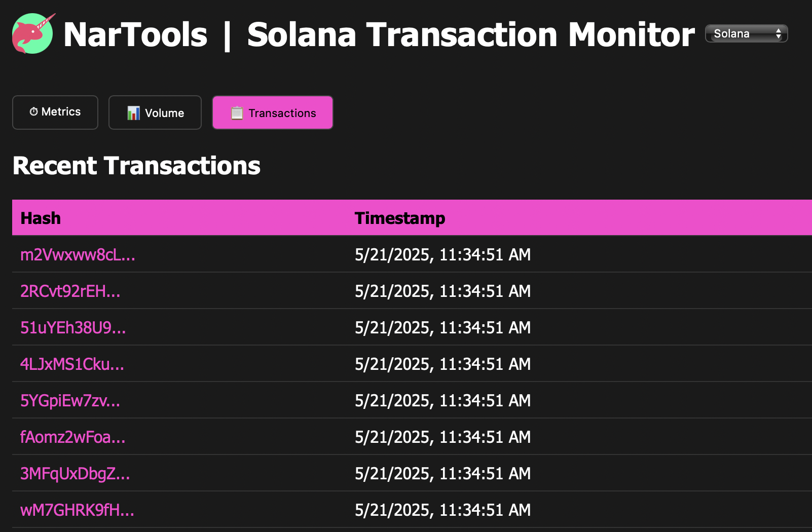Click the NarTools Solana Transaction Monitor title

379,34
